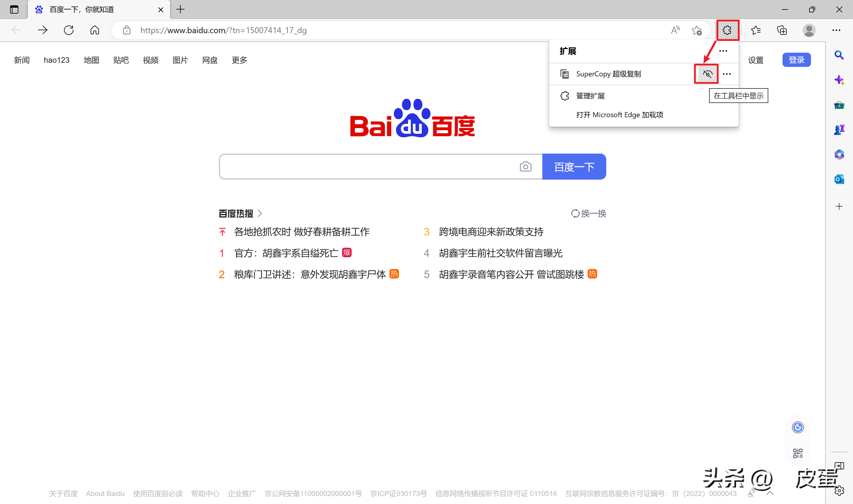Open the 图片 link
The image size is (853, 504).
pos(180,60)
